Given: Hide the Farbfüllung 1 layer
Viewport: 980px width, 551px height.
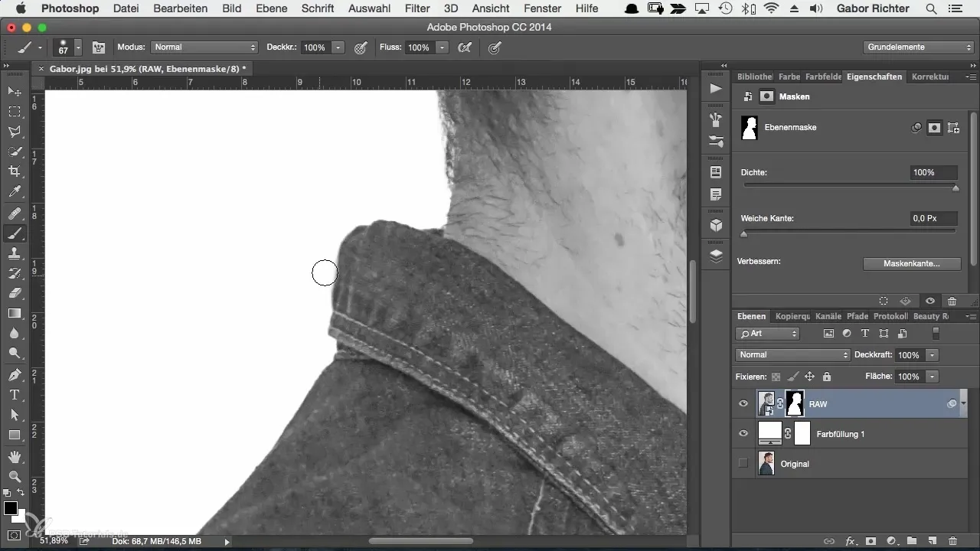Looking at the screenshot, I should [x=743, y=434].
